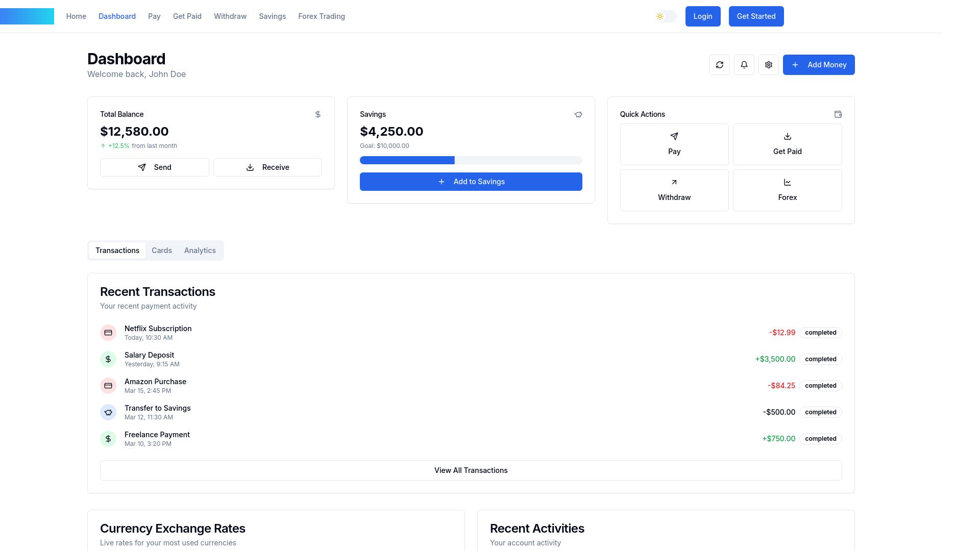
Task: Click the Receive button
Action: point(267,167)
